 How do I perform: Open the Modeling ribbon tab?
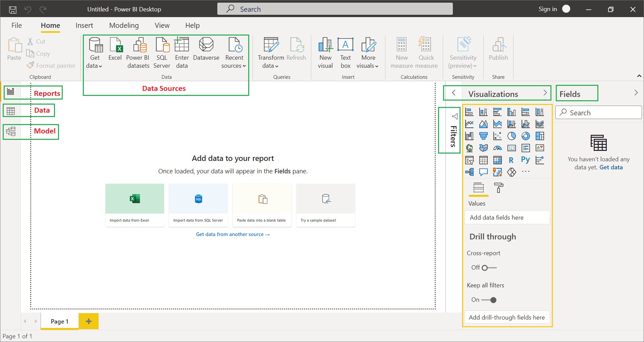coord(124,25)
